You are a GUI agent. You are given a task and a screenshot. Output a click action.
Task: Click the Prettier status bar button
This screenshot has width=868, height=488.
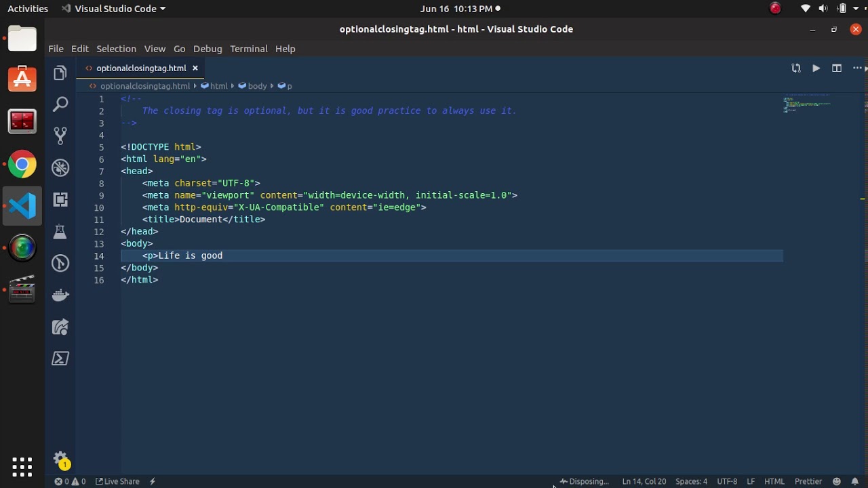pyautogui.click(x=808, y=481)
